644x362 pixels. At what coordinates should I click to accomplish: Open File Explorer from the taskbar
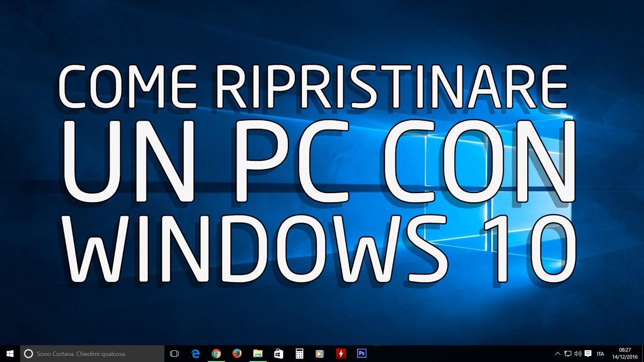click(258, 353)
